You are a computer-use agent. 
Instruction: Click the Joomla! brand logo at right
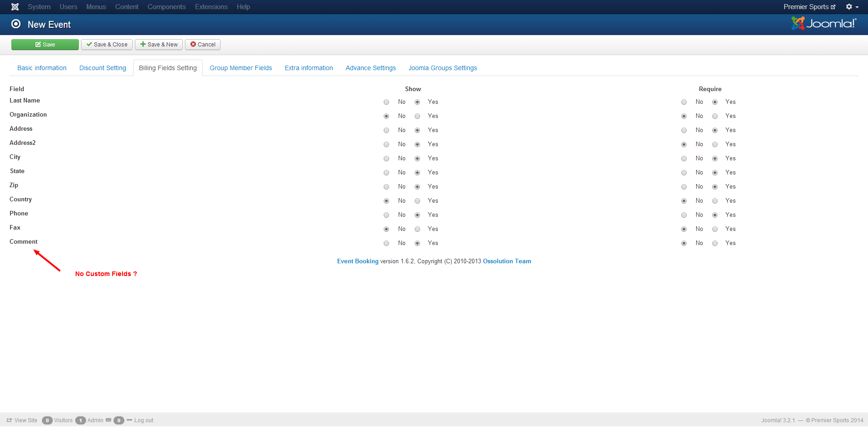click(823, 24)
